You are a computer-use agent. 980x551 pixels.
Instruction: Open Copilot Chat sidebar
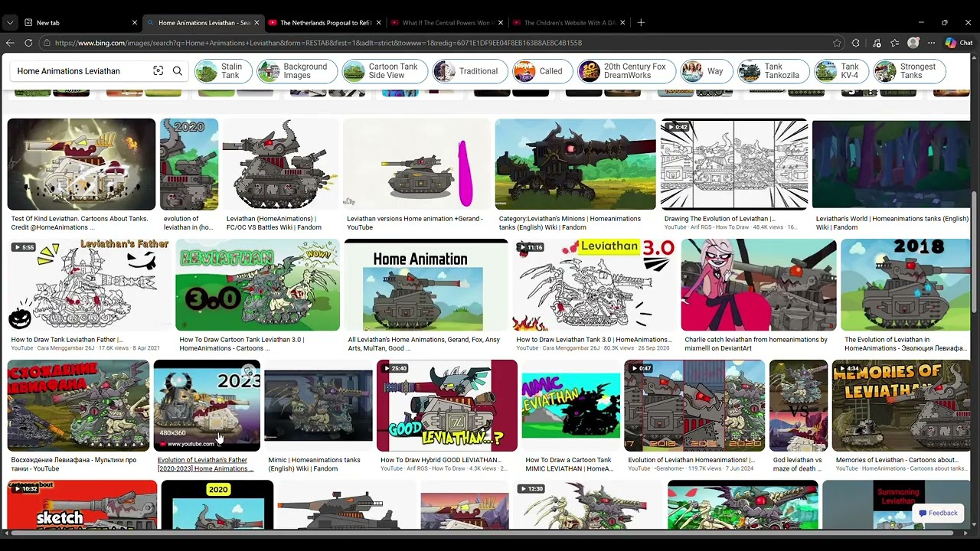point(959,43)
